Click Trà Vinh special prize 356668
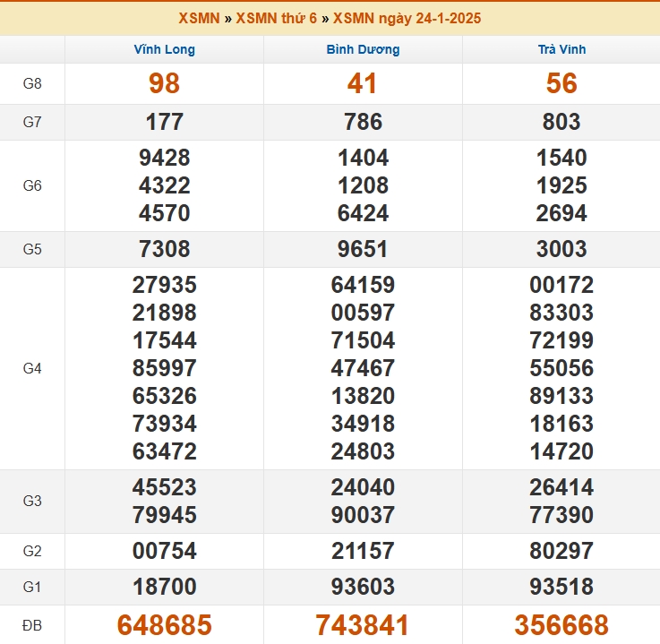The width and height of the screenshot is (660, 644). pyautogui.click(x=561, y=625)
